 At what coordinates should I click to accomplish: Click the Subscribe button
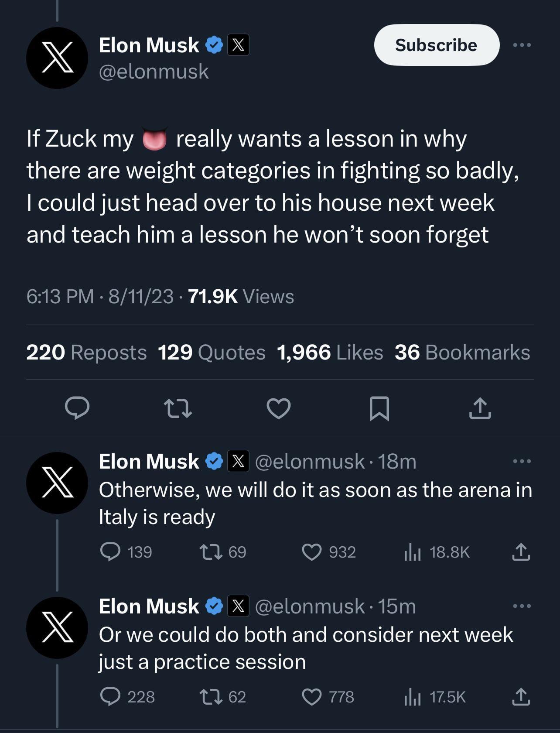[436, 45]
